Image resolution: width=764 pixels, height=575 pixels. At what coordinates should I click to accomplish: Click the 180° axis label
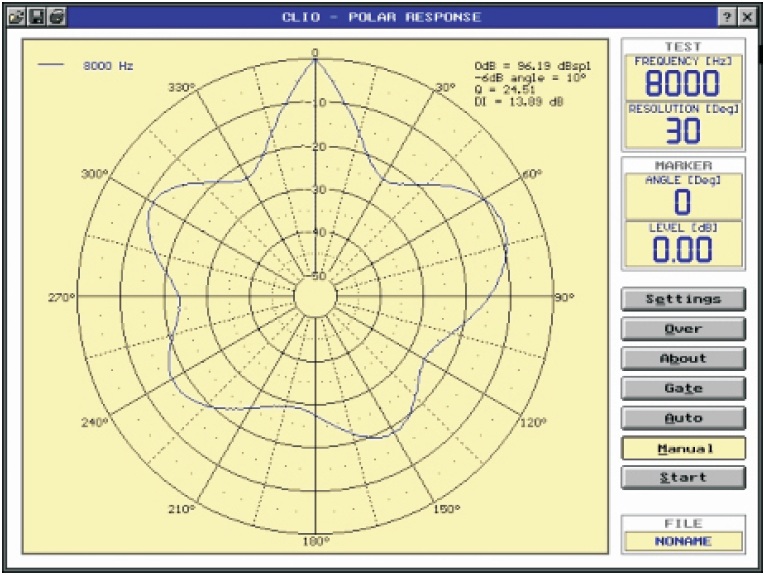point(316,541)
